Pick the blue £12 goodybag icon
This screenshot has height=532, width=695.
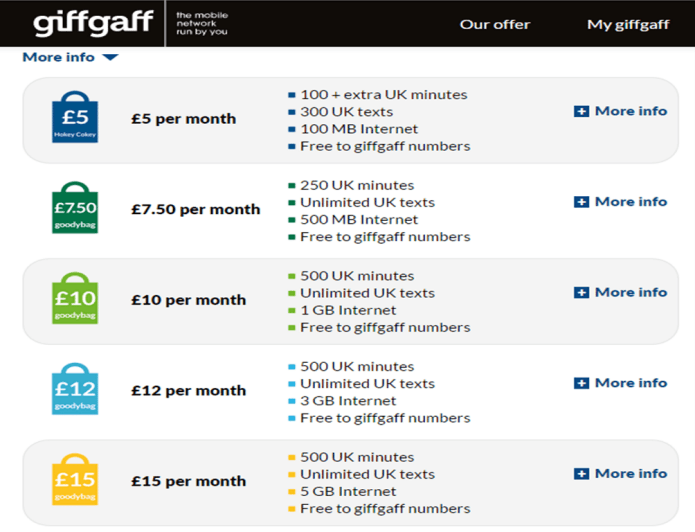[x=75, y=390]
